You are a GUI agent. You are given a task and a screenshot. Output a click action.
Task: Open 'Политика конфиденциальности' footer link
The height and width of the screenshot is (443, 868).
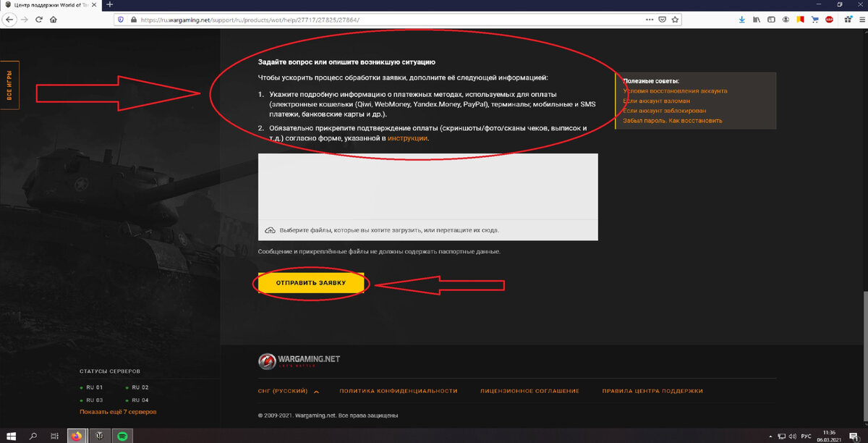pos(399,391)
